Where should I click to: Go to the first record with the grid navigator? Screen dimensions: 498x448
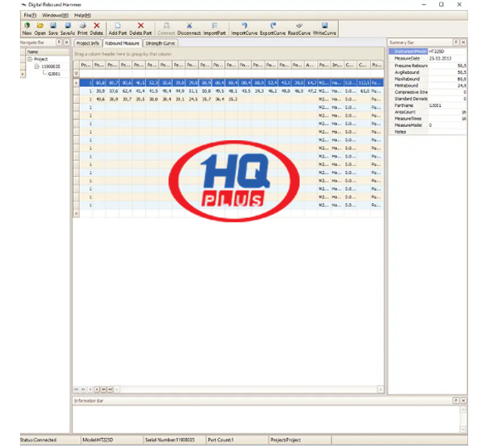[76, 389]
